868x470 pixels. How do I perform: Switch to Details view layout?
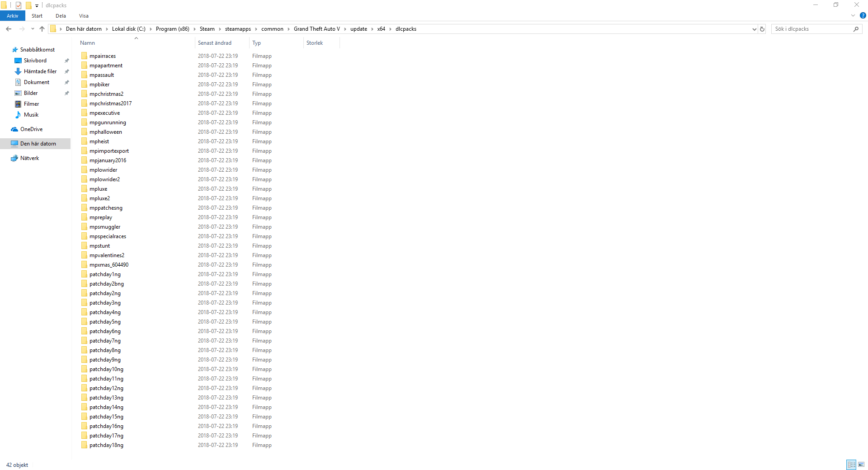(x=852, y=465)
